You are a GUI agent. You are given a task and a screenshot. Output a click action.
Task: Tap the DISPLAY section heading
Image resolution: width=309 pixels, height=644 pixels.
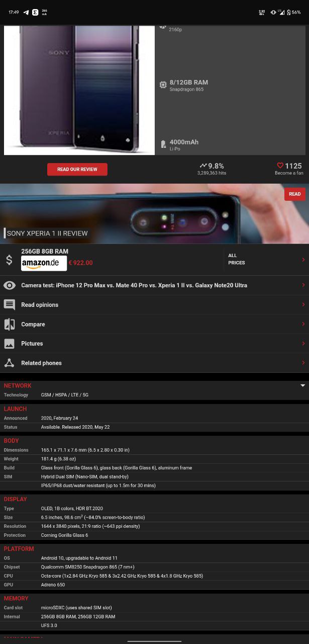pos(16,499)
